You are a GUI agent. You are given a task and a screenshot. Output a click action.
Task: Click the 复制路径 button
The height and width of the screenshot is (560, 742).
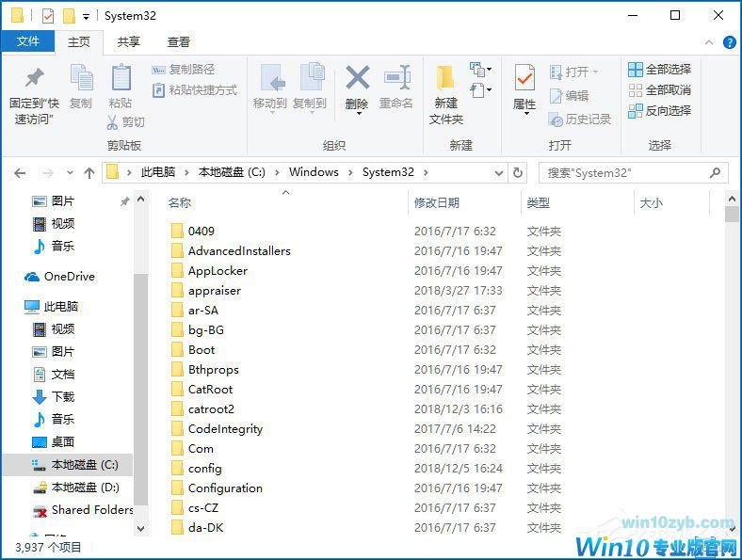[x=185, y=70]
